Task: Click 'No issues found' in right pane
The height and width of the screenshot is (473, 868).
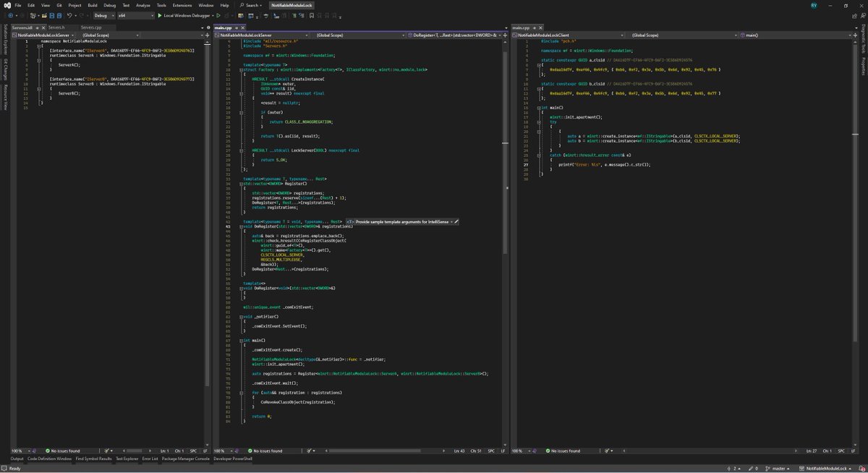Action: point(561,451)
